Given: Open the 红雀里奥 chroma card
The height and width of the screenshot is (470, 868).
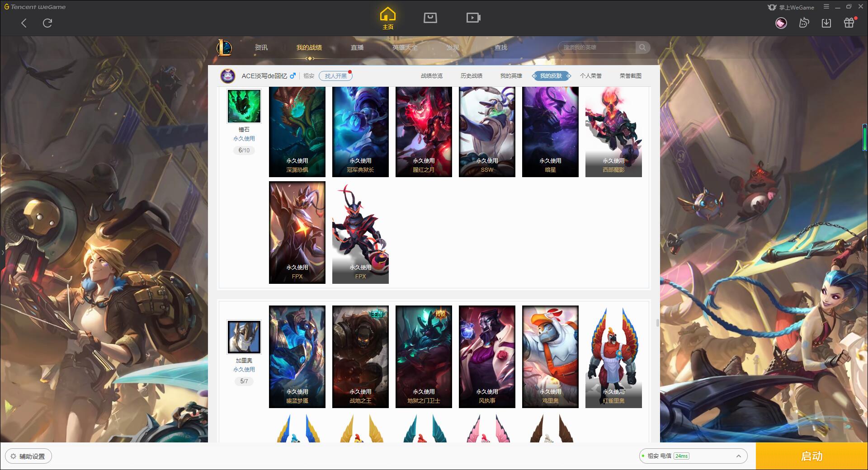Looking at the screenshot, I should pyautogui.click(x=613, y=357).
